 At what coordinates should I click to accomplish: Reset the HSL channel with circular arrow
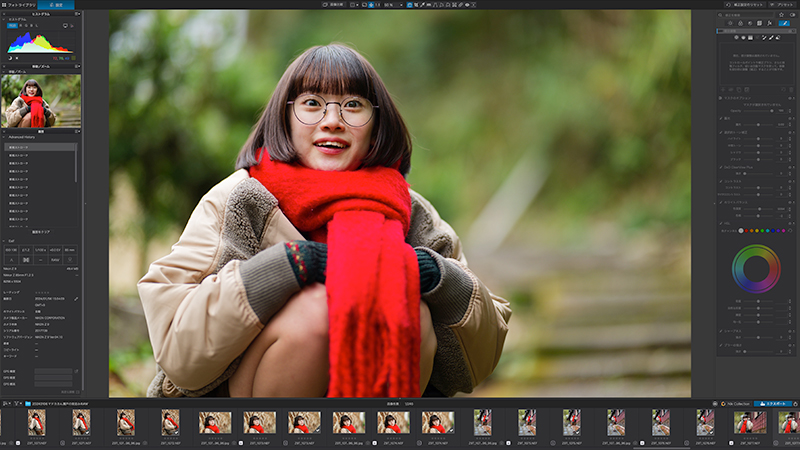(x=790, y=231)
